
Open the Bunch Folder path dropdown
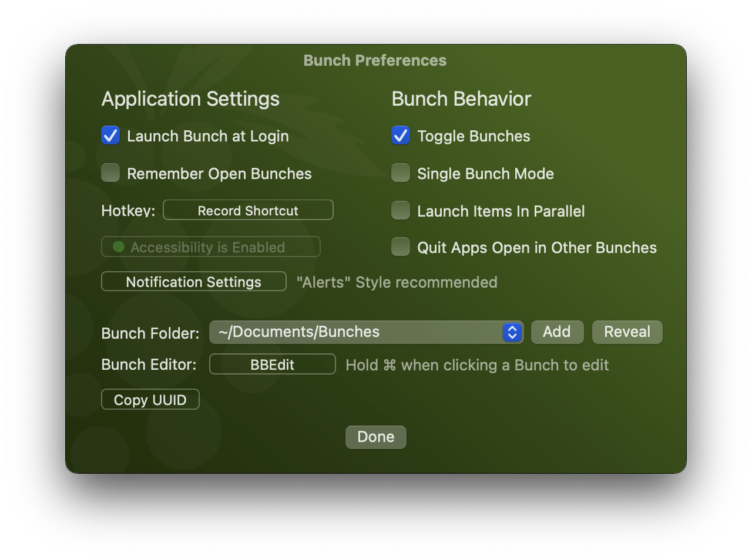(x=366, y=332)
